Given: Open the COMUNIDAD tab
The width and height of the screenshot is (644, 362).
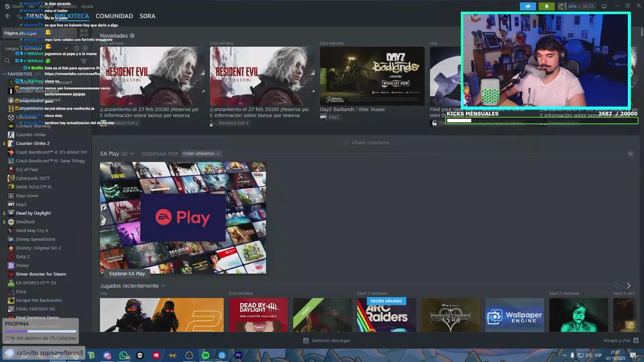Looking at the screenshot, I should tap(114, 16).
